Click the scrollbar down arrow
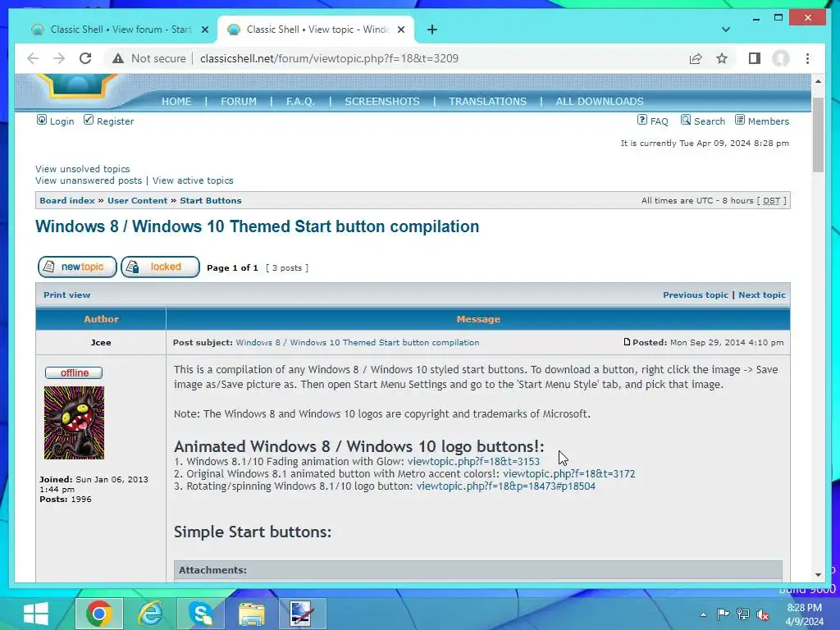 click(x=818, y=575)
